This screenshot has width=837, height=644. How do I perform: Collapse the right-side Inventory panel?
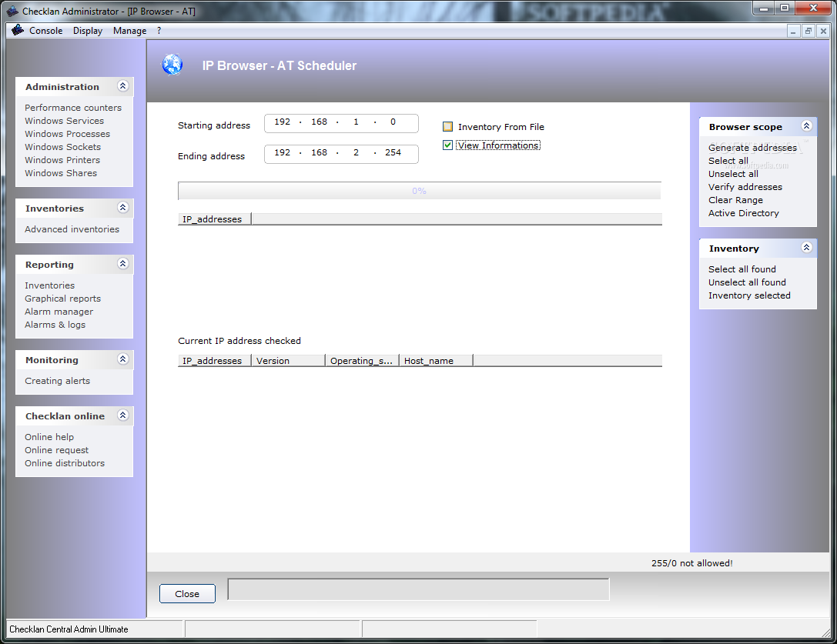click(806, 248)
